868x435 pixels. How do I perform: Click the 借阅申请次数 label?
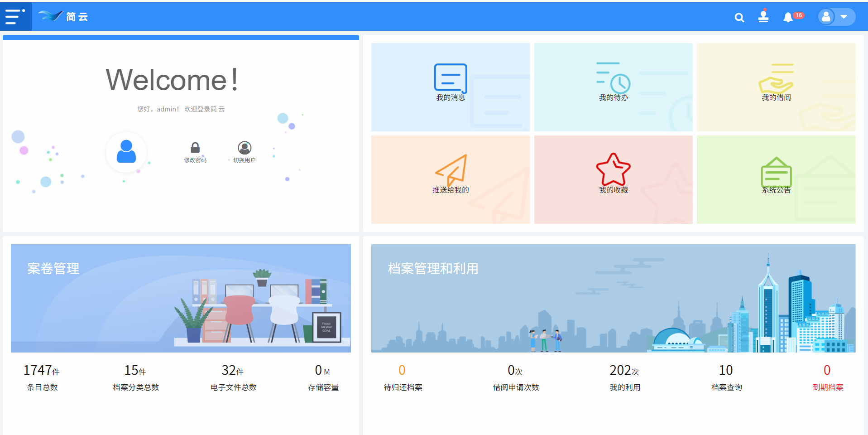click(516, 387)
